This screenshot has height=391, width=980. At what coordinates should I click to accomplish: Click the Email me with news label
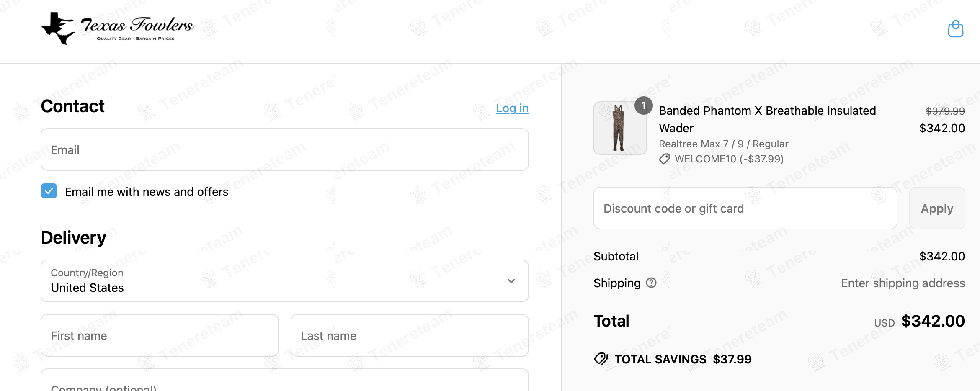(x=147, y=192)
